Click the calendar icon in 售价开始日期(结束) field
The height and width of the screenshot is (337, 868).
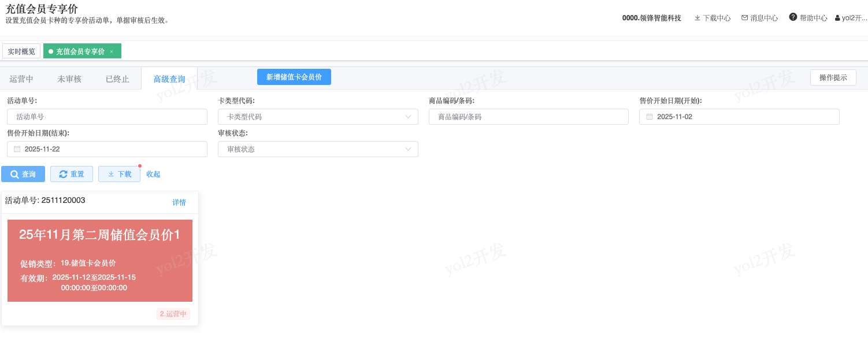pyautogui.click(x=17, y=149)
